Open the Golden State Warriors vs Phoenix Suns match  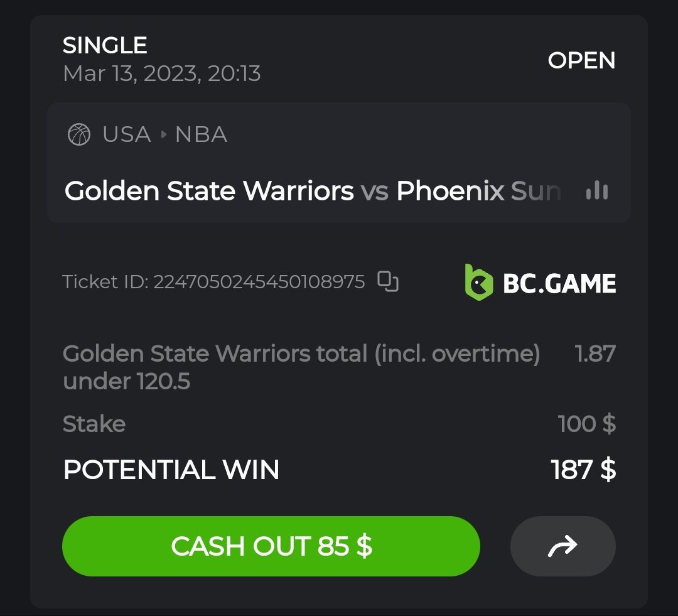[x=313, y=191]
